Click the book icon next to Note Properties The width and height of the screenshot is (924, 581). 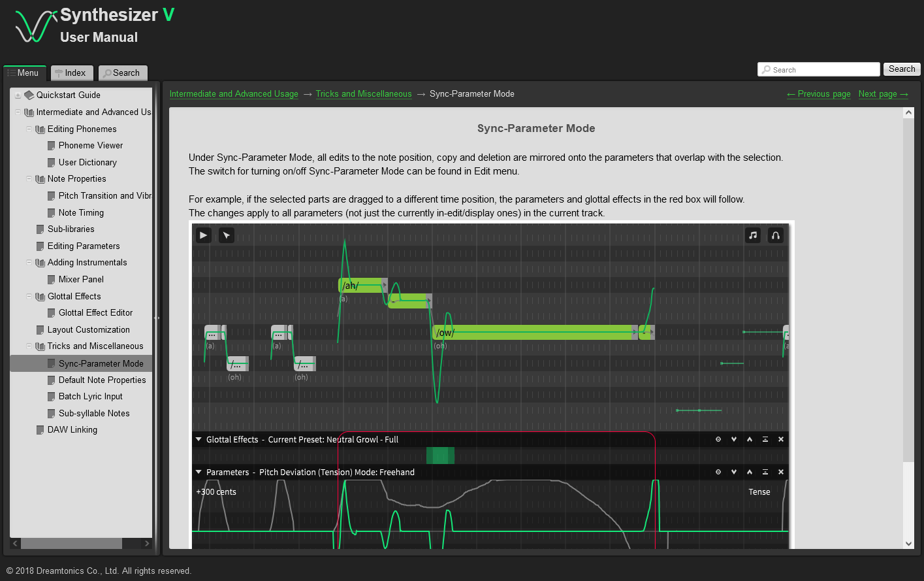tap(40, 179)
